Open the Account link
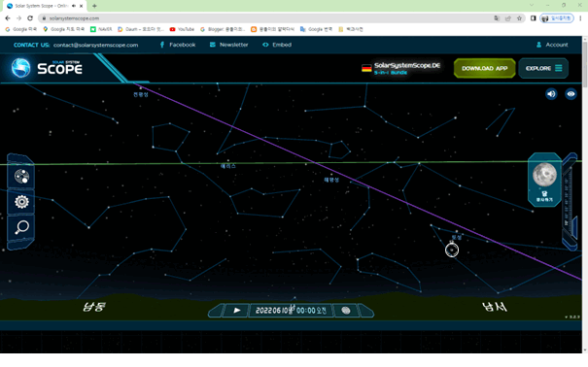Viewport: 588px width, 367px height. click(552, 45)
